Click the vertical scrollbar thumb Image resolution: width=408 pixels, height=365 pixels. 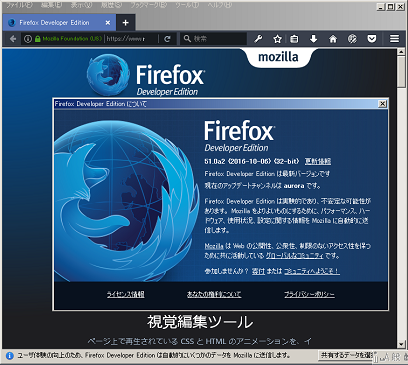[401, 72]
